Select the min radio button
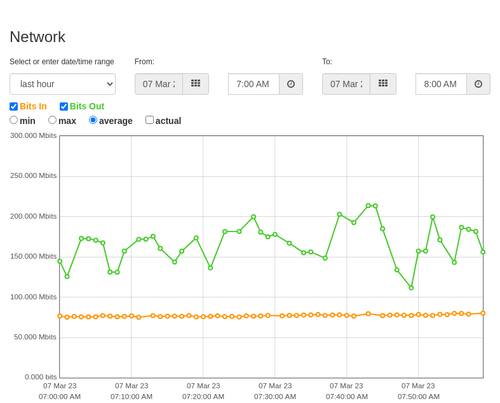The width and height of the screenshot is (500, 403). (14, 120)
